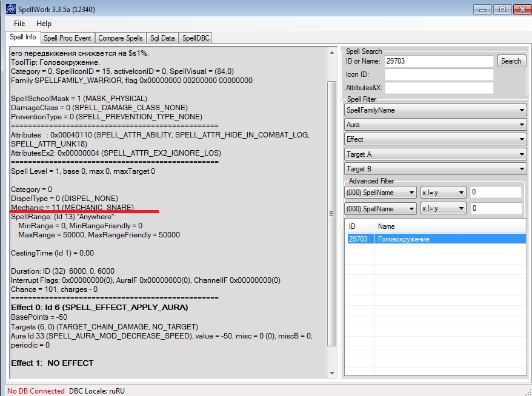Screen dimensions: 532x396
Task: Open the first x != y comparison dropdown
Action: point(443,193)
